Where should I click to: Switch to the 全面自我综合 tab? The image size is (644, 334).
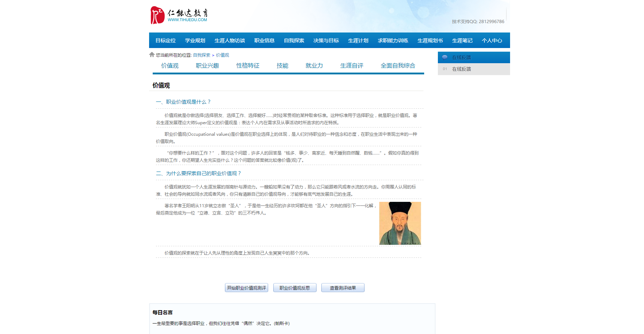pos(398,66)
